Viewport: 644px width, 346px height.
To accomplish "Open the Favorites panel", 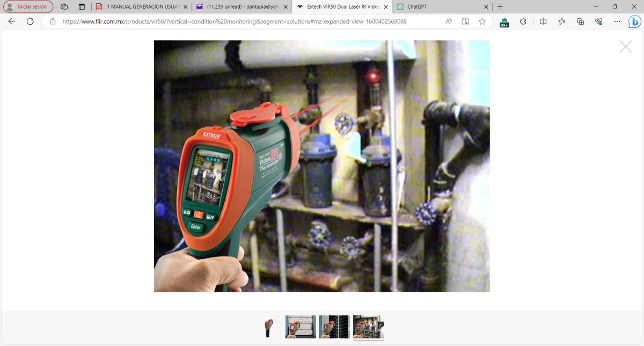I will pyautogui.click(x=562, y=21).
